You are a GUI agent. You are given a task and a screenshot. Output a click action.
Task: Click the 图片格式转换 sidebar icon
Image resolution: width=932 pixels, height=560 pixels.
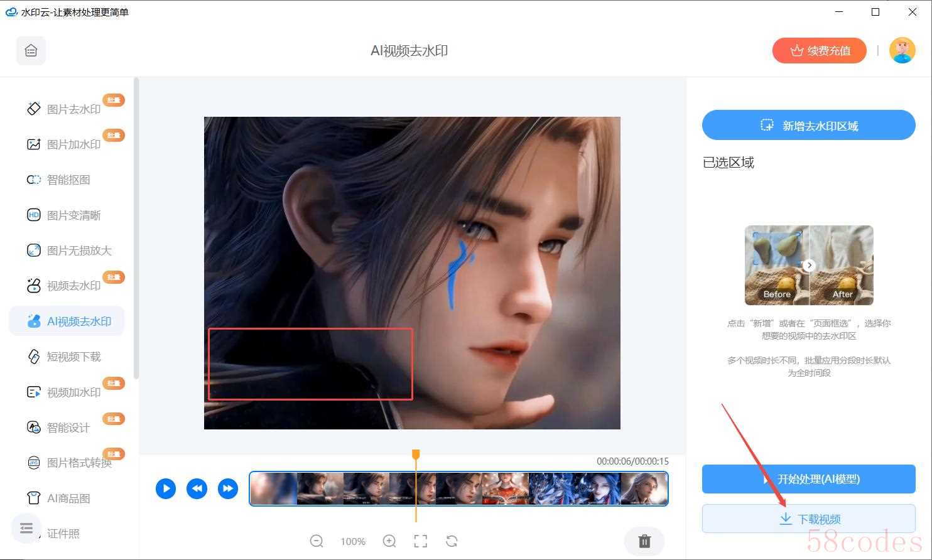[x=34, y=463]
